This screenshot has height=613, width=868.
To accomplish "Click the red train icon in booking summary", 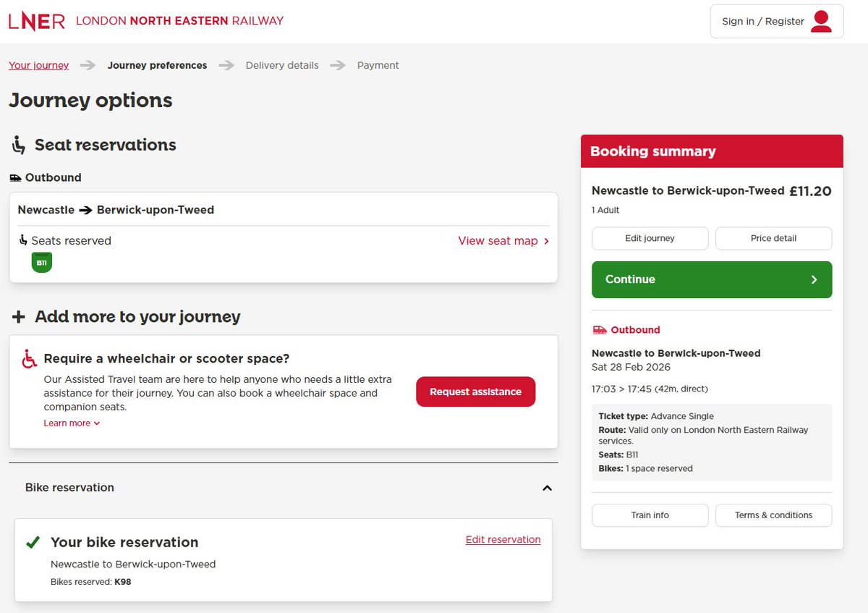I will (600, 330).
